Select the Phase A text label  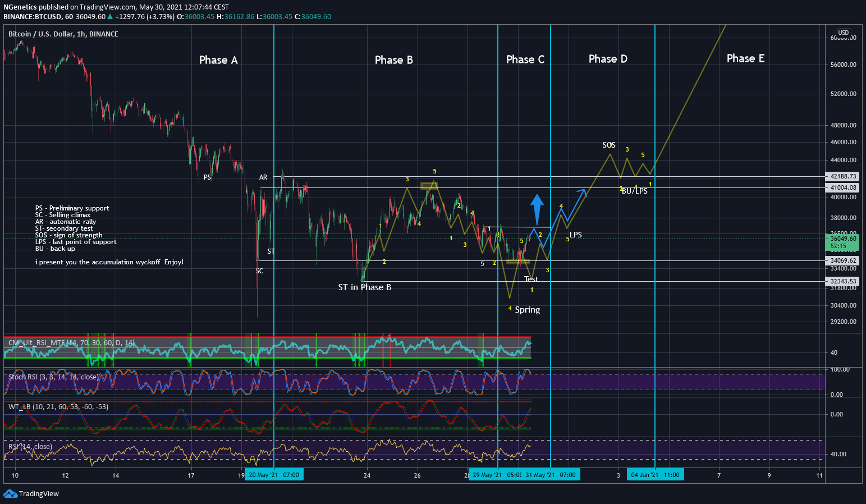tap(218, 60)
